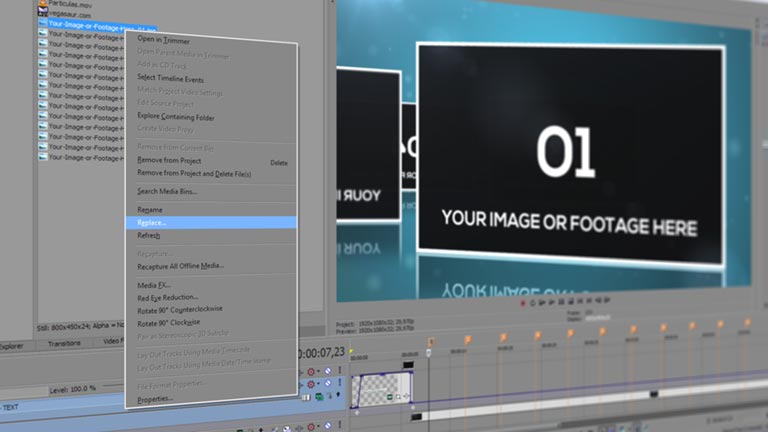Click timeline marker 1 above the playhead
768x432 pixels.
pyautogui.click(x=431, y=341)
